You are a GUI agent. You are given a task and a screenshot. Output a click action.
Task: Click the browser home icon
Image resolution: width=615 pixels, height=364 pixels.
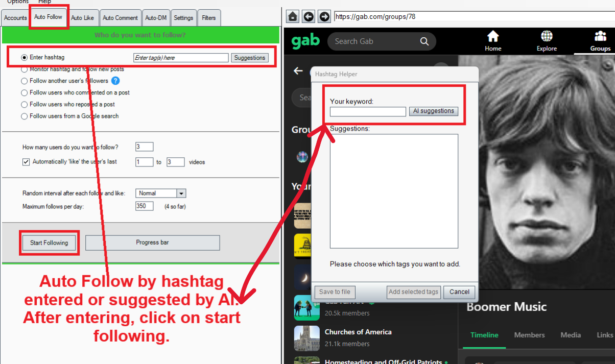tap(293, 17)
